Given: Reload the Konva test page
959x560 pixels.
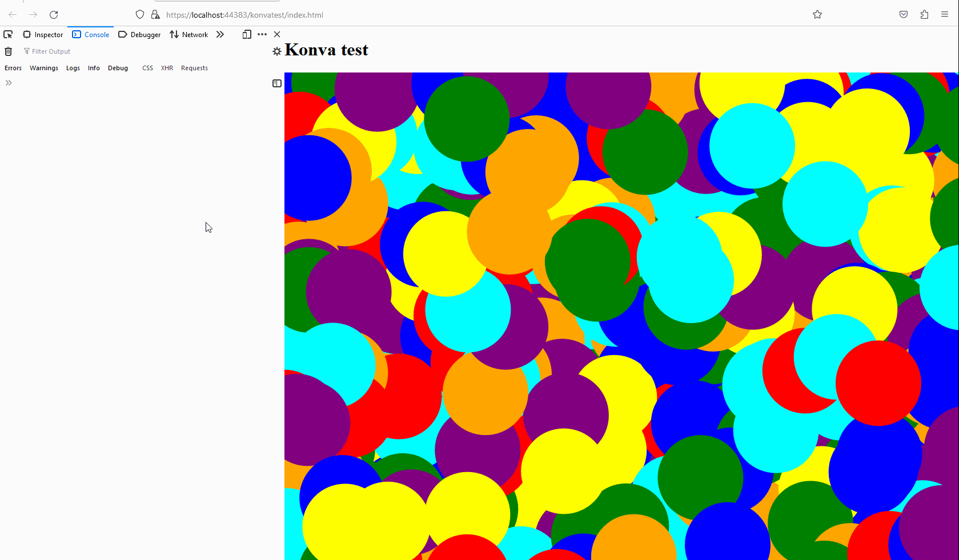Looking at the screenshot, I should [x=54, y=15].
